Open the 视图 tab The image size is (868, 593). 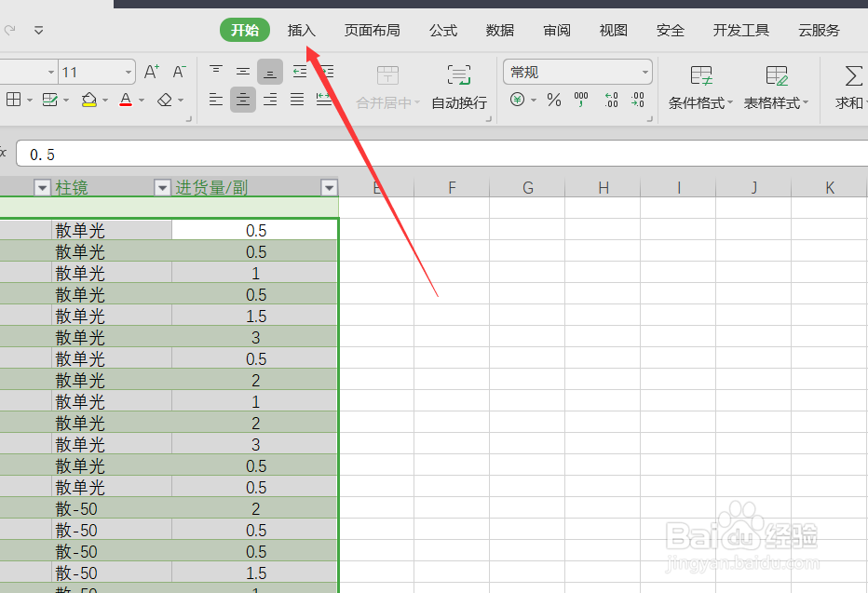(x=614, y=31)
